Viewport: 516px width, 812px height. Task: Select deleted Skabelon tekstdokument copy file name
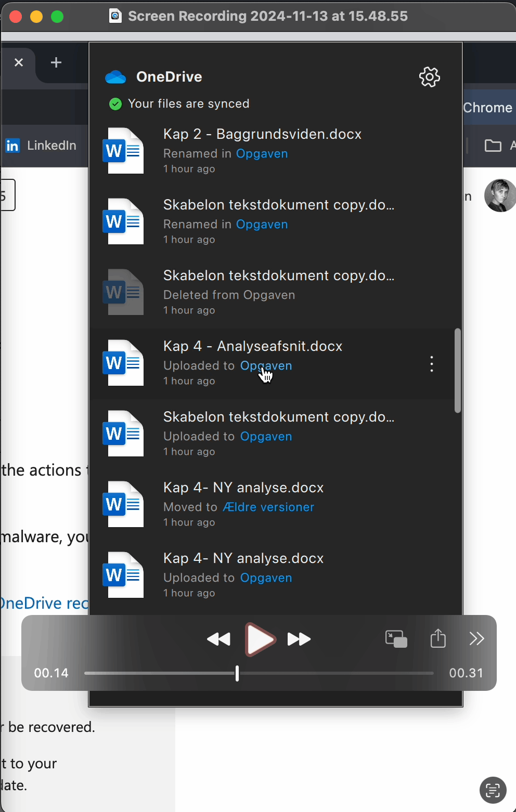(279, 276)
